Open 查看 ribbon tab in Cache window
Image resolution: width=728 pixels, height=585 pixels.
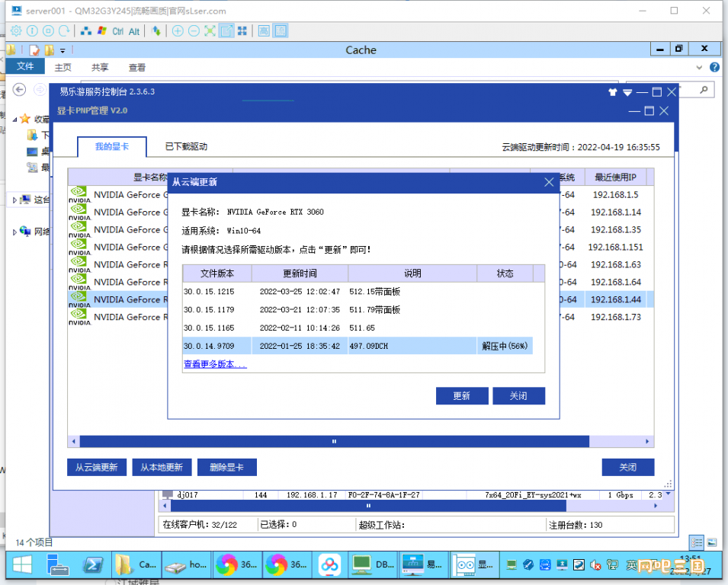(137, 68)
